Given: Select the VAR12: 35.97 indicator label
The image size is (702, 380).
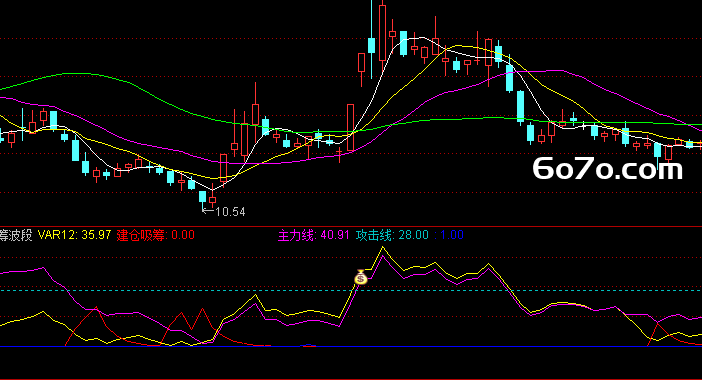Looking at the screenshot, I should coord(74,235).
